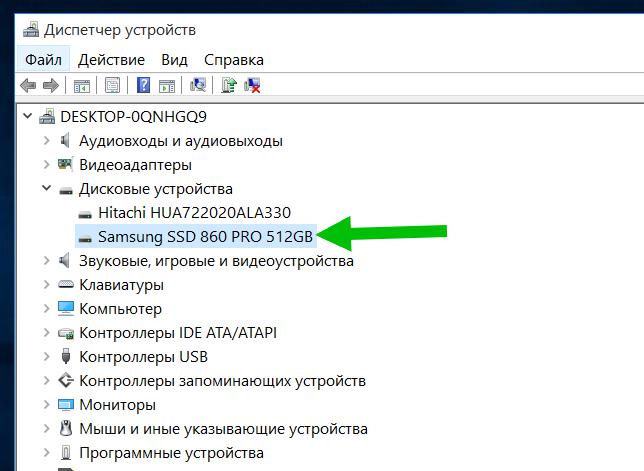Screen dimensions: 644x471
Task: Expand Аудиовходы и аудиовыходы category
Action: 46,140
